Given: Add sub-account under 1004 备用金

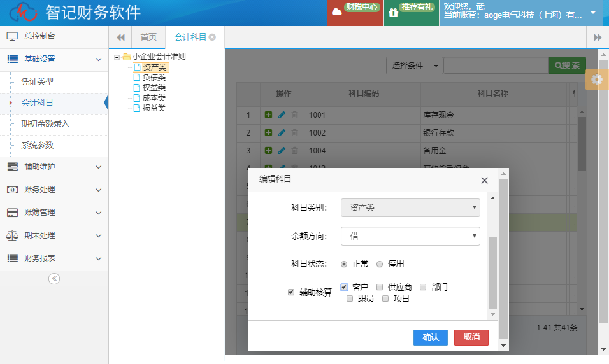Looking at the screenshot, I should pyautogui.click(x=268, y=151).
